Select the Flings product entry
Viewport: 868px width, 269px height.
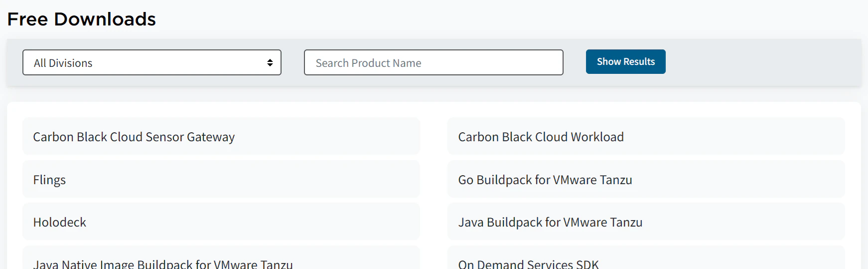pos(49,180)
